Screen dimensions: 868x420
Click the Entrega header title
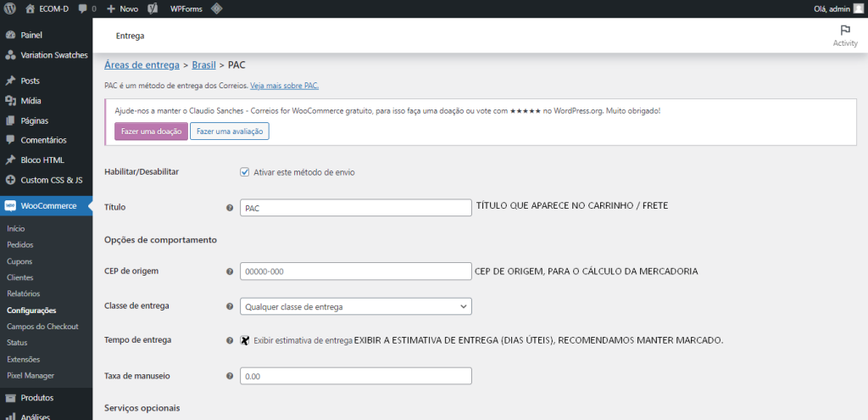[130, 36]
